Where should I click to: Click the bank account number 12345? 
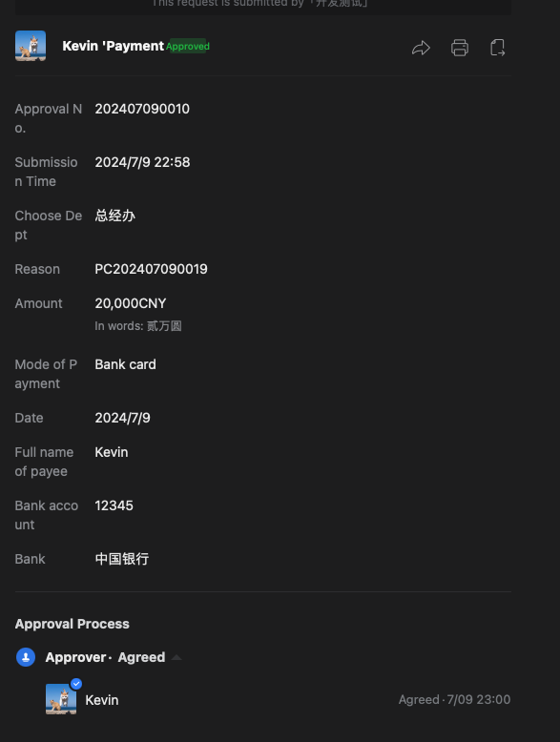[114, 505]
